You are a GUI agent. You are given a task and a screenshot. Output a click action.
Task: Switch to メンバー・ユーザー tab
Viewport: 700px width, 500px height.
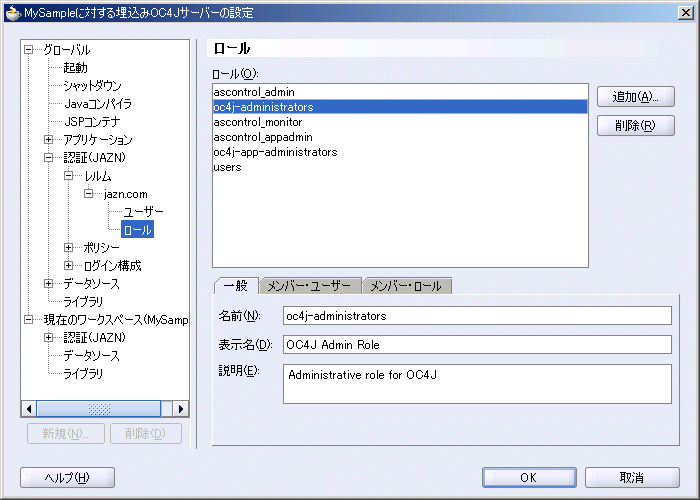[309, 286]
